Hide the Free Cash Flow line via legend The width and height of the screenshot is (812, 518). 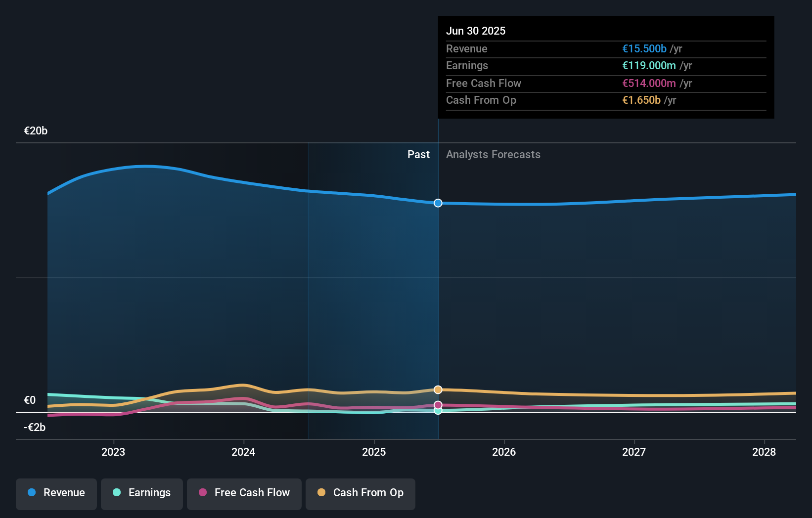[x=244, y=493]
